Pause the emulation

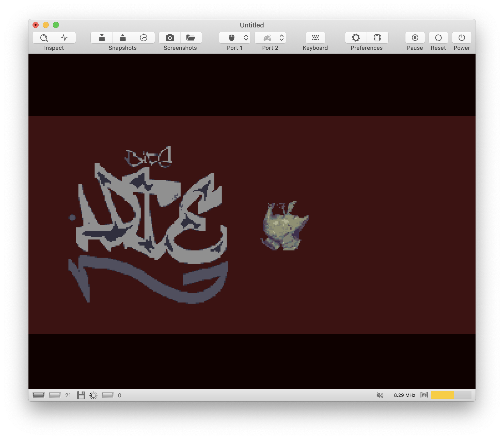pyautogui.click(x=415, y=38)
